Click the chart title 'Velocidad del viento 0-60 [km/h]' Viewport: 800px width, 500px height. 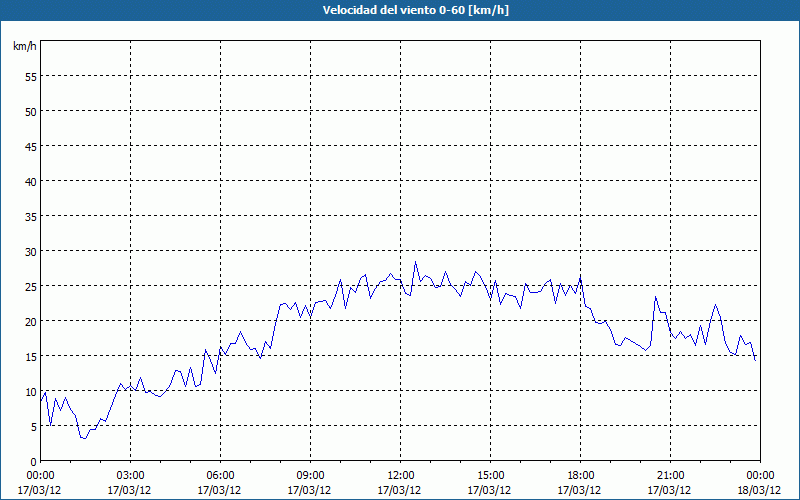[x=416, y=10]
